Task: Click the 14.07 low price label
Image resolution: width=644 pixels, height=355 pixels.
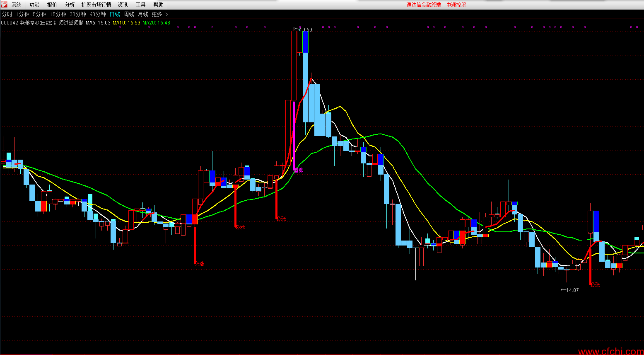Action: pos(572,290)
